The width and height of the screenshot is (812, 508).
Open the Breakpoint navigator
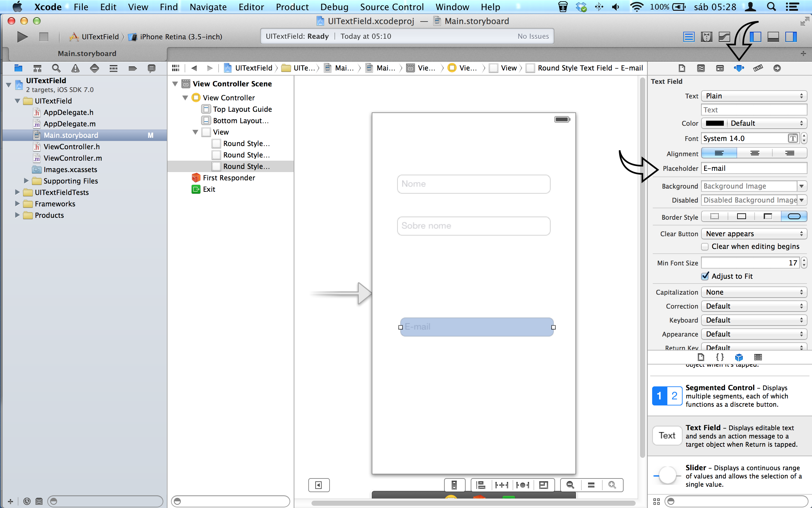pos(133,68)
